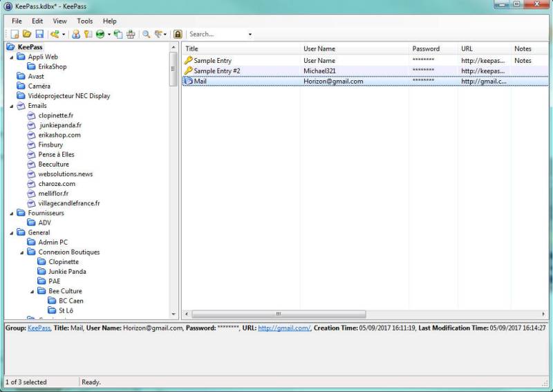
Task: Open the Edit menu
Action: point(37,21)
